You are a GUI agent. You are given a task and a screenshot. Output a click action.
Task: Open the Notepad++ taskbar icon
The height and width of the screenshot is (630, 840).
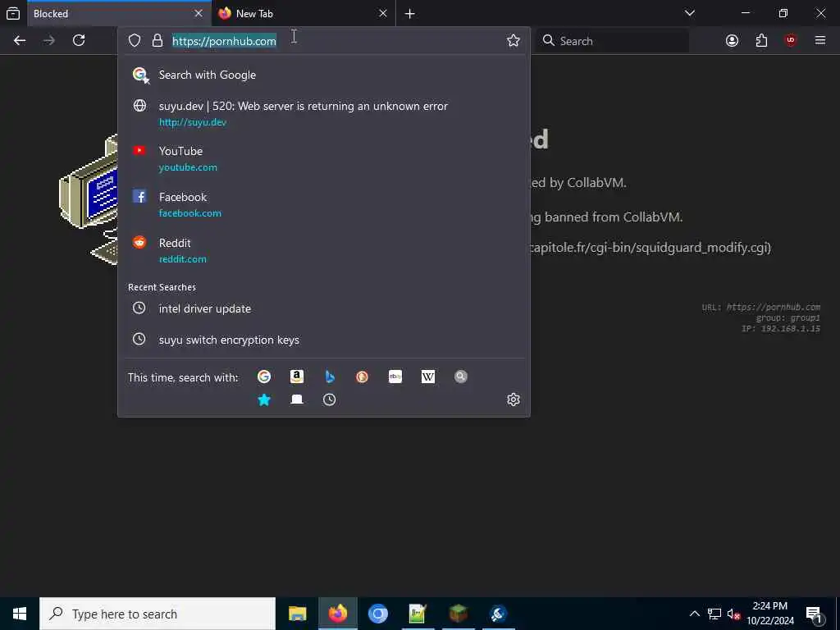click(418, 614)
